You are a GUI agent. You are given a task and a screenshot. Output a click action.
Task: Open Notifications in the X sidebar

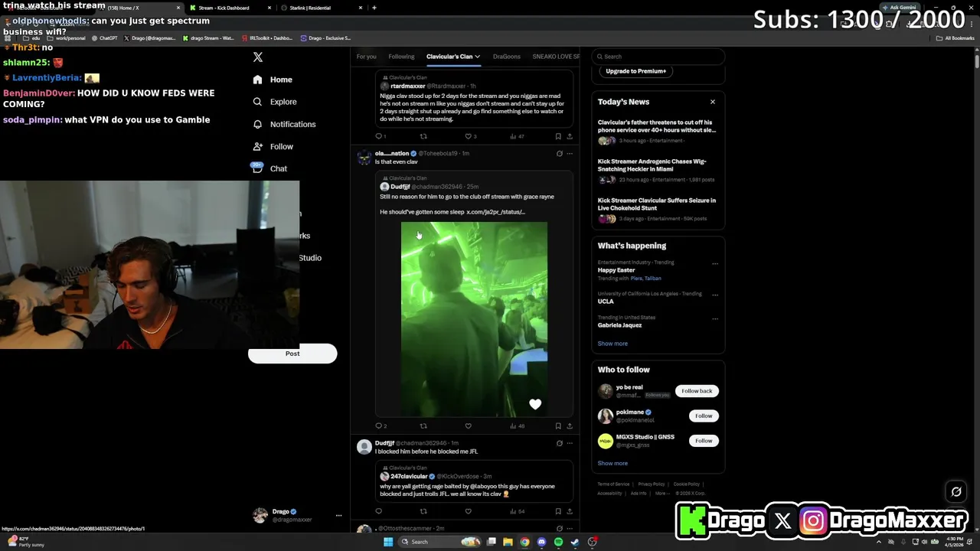(x=283, y=124)
